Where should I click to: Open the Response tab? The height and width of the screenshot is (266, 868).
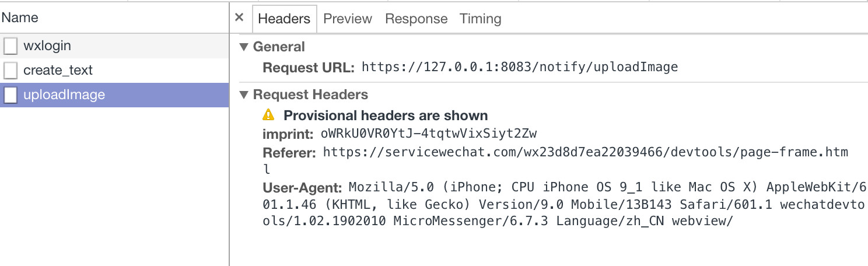pos(416,19)
